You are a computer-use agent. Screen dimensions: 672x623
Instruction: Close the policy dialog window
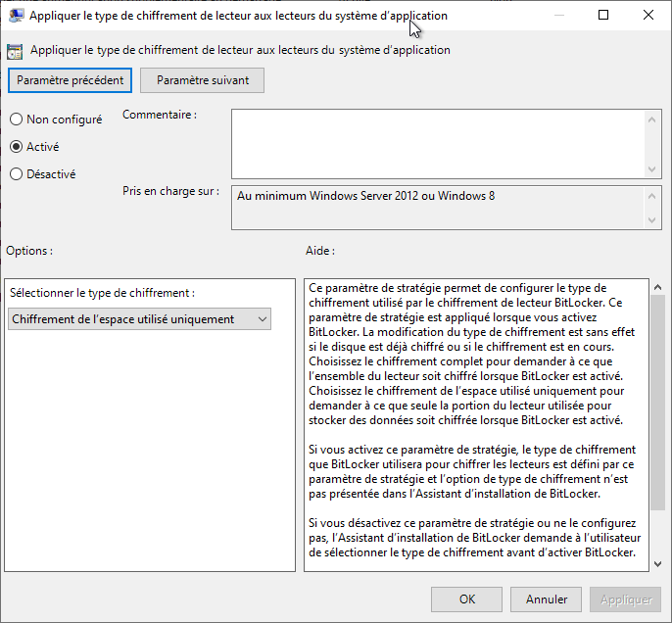pyautogui.click(x=648, y=15)
